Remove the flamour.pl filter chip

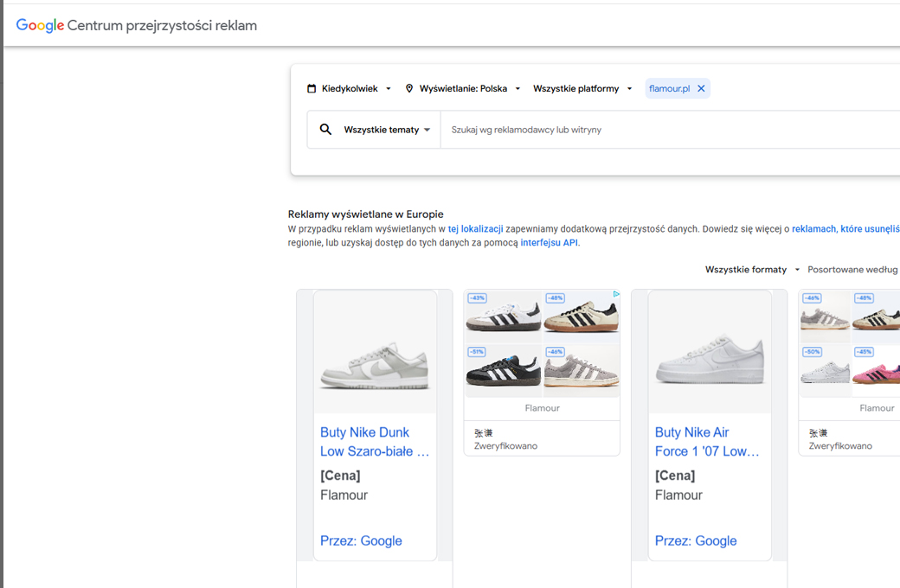pyautogui.click(x=701, y=88)
